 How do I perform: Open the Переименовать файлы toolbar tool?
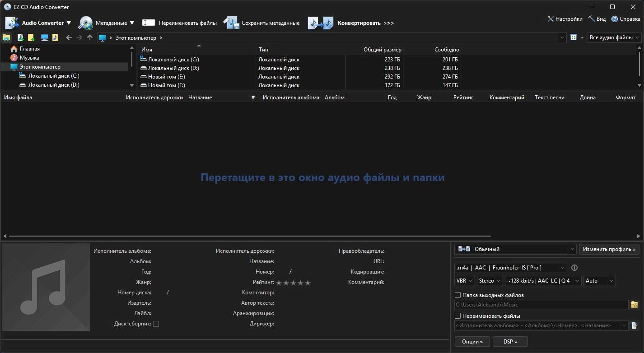pos(179,23)
